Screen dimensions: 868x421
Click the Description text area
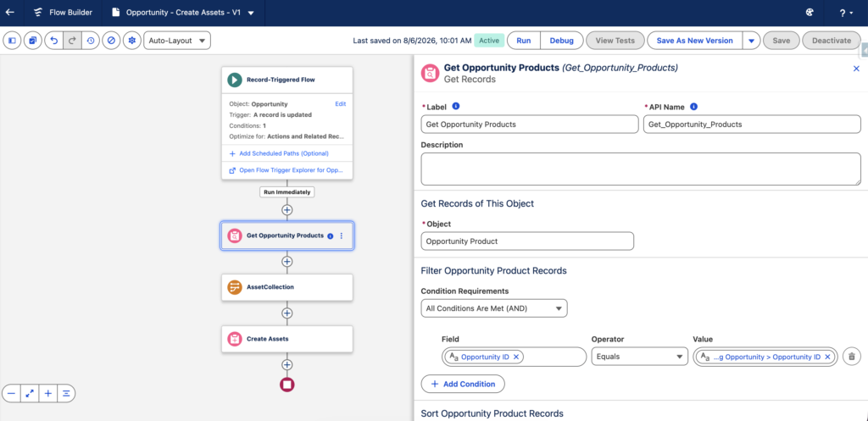coord(641,169)
